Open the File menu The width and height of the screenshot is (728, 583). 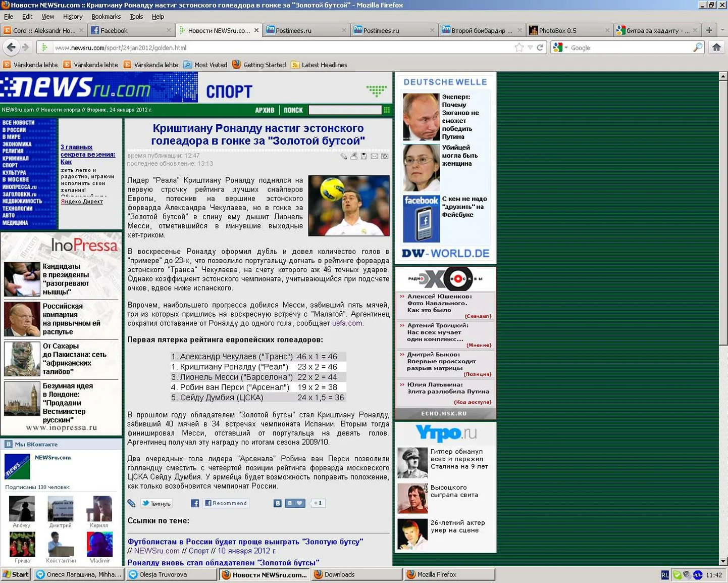click(x=9, y=16)
